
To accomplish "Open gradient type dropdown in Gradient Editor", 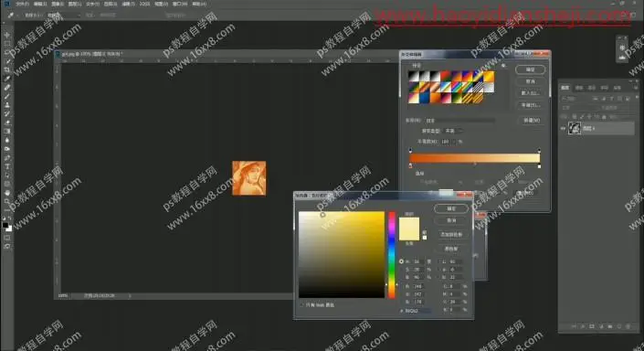I will pyautogui.click(x=453, y=131).
